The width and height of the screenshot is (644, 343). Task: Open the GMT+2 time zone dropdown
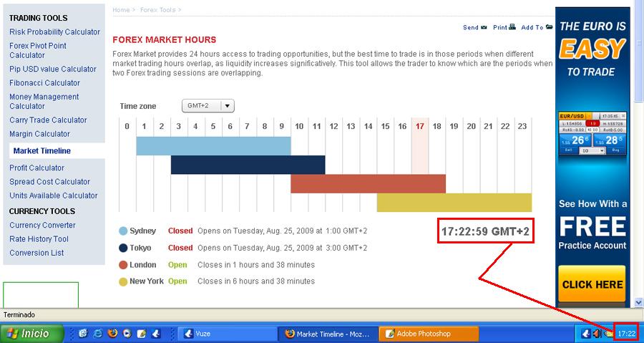(x=227, y=106)
